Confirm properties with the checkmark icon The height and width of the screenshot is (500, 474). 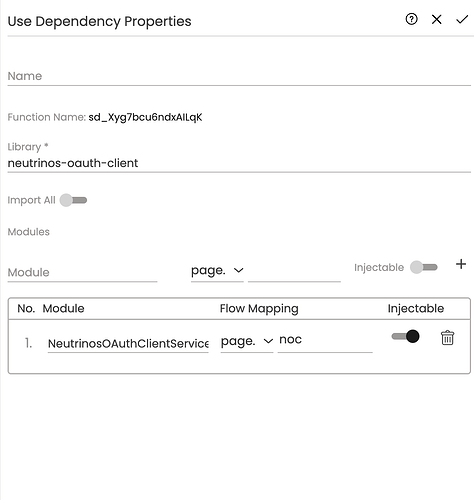(x=462, y=20)
